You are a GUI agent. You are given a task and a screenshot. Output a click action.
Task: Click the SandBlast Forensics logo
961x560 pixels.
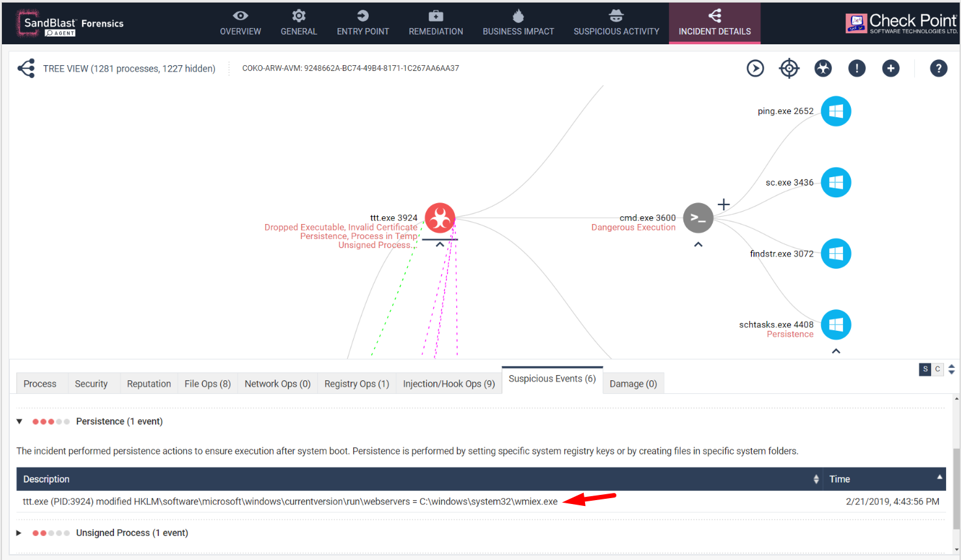[70, 23]
